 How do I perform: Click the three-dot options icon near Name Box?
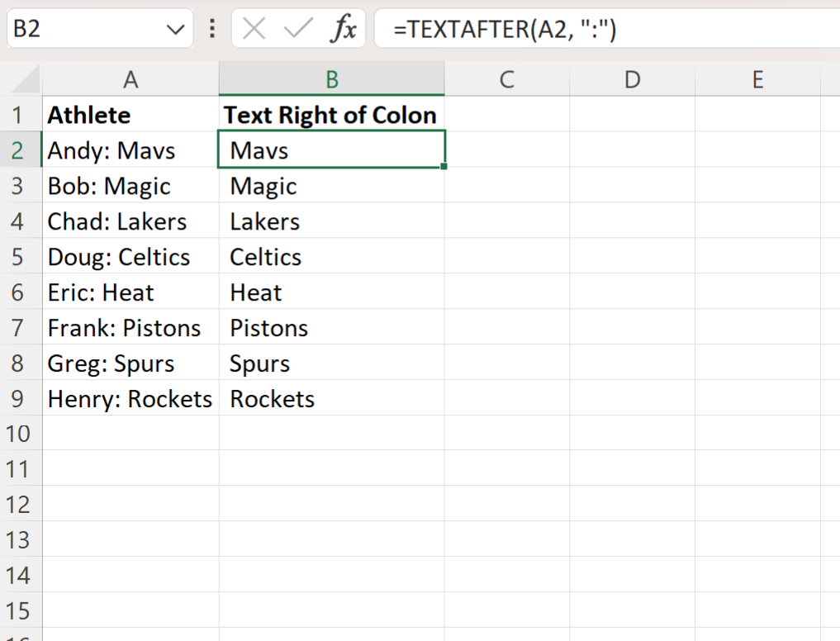(x=211, y=27)
